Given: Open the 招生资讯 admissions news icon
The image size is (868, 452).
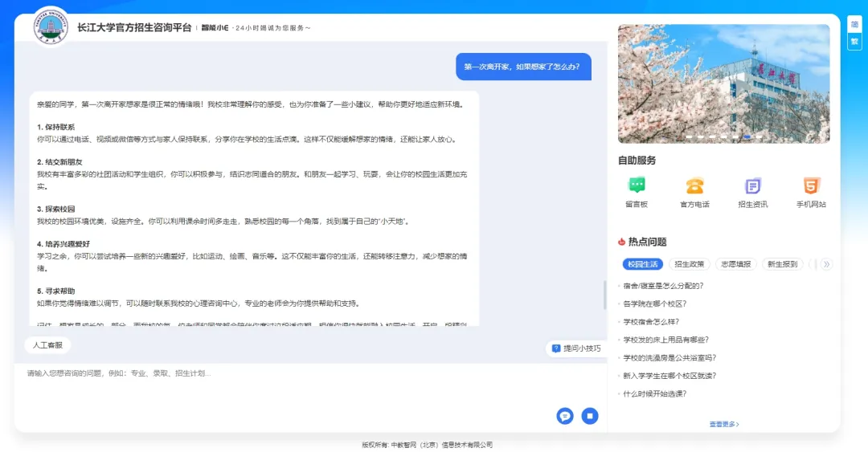Looking at the screenshot, I should (752, 185).
